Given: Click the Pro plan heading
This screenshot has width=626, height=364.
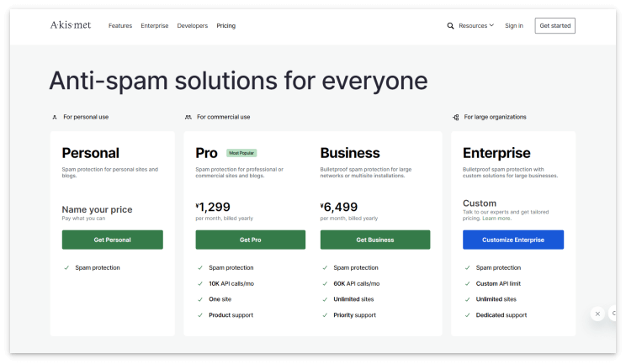Looking at the screenshot, I should (206, 153).
